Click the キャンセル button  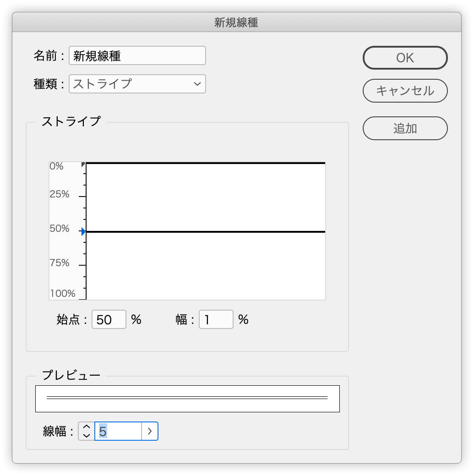405,90
